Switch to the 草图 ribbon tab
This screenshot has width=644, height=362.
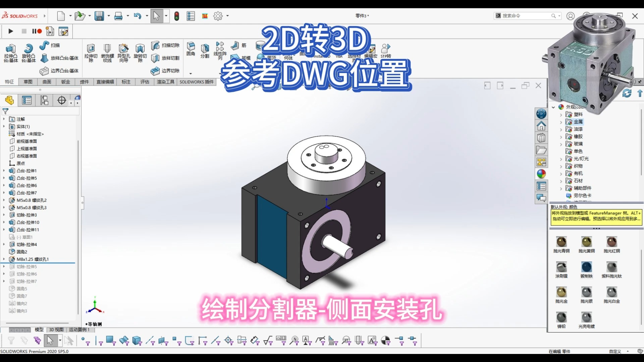tap(28, 82)
